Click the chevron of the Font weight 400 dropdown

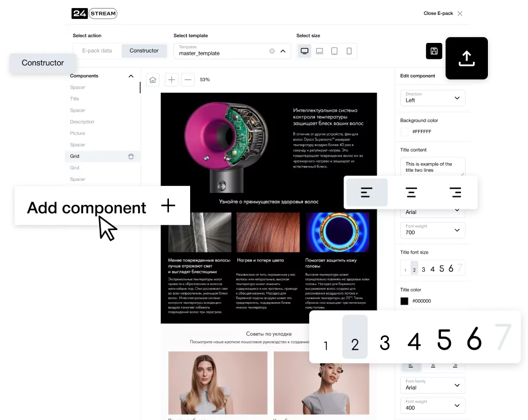pyautogui.click(x=457, y=406)
